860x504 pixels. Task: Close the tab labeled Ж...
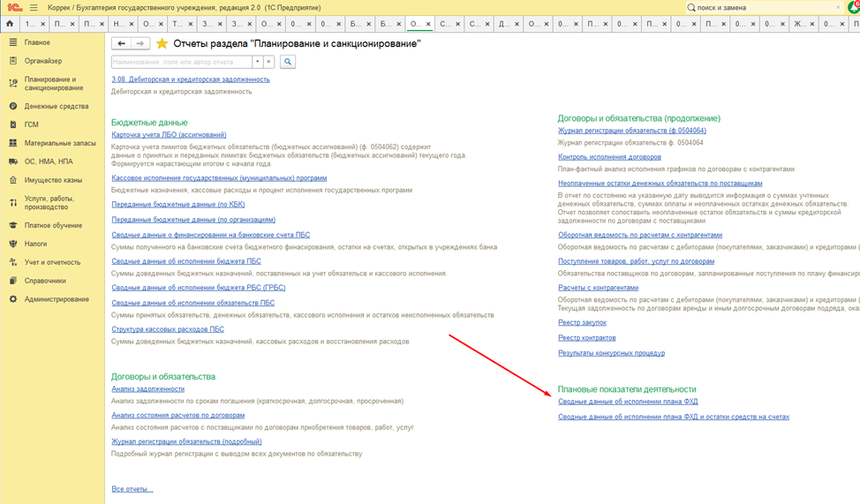[x=813, y=24]
